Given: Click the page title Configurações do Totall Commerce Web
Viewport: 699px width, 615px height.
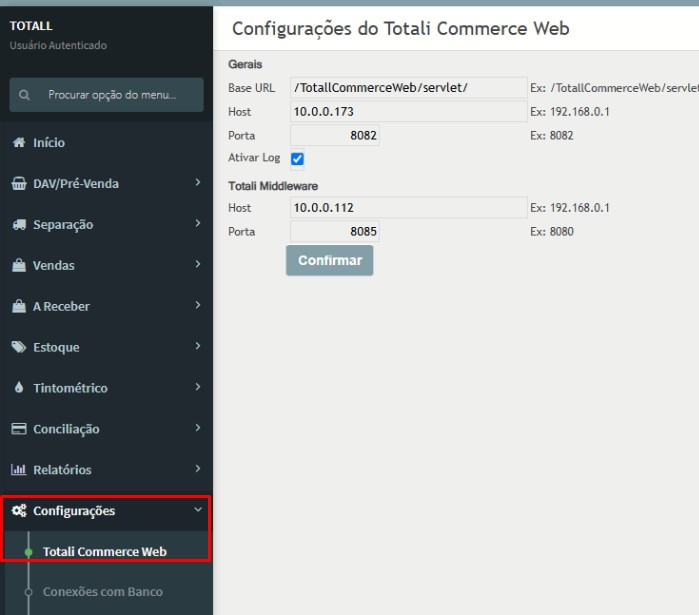Looking at the screenshot, I should [x=401, y=29].
